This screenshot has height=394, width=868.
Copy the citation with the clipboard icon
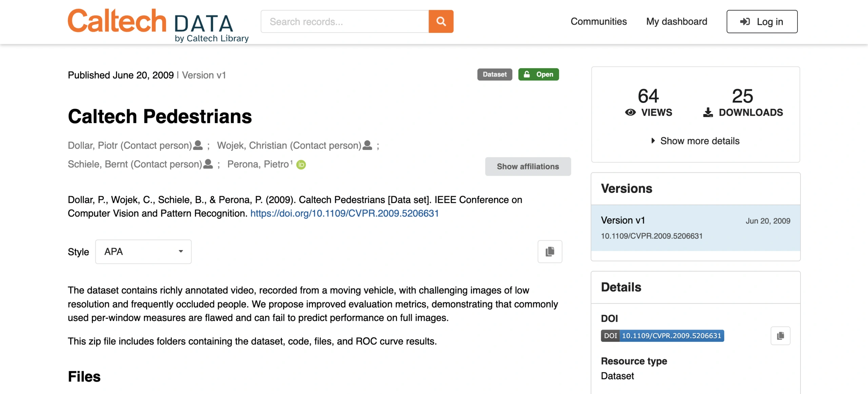[x=550, y=251]
